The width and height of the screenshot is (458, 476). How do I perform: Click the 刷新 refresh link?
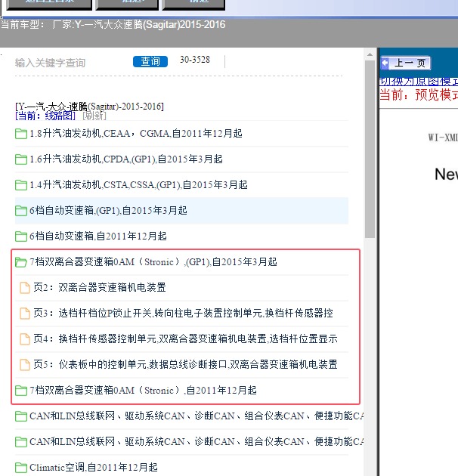pyautogui.click(x=94, y=116)
